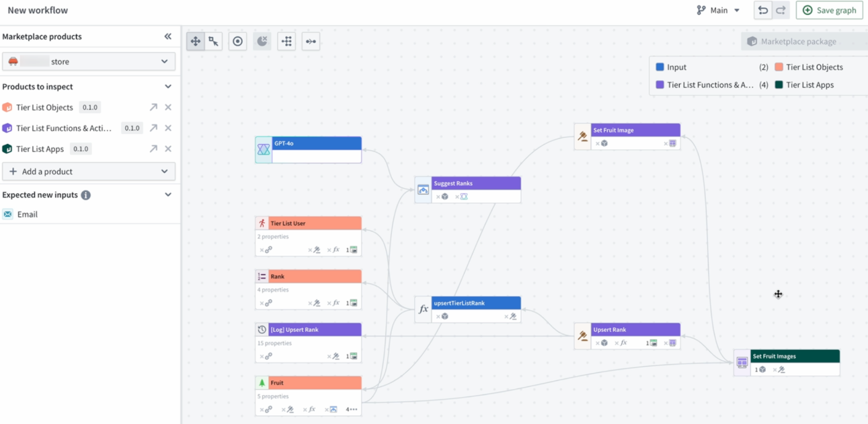Click the auto-layout toolbar icon

(286, 41)
